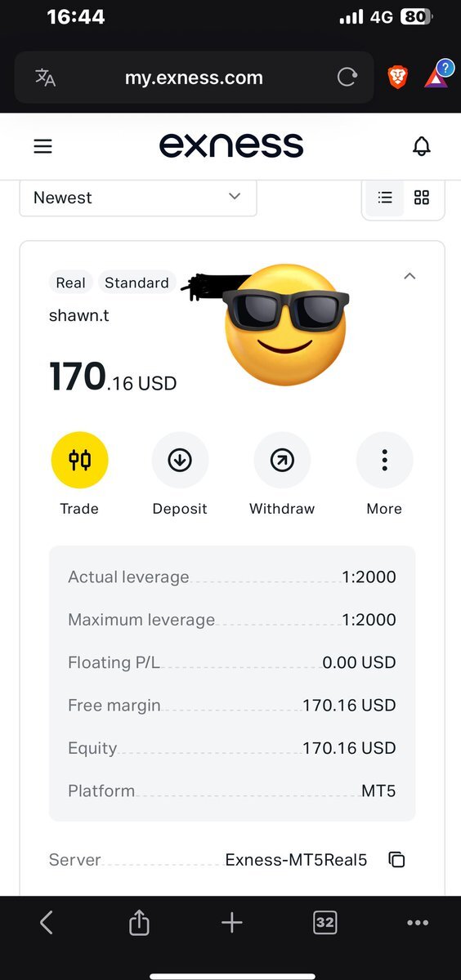Open the More three-dots account options

384,461
